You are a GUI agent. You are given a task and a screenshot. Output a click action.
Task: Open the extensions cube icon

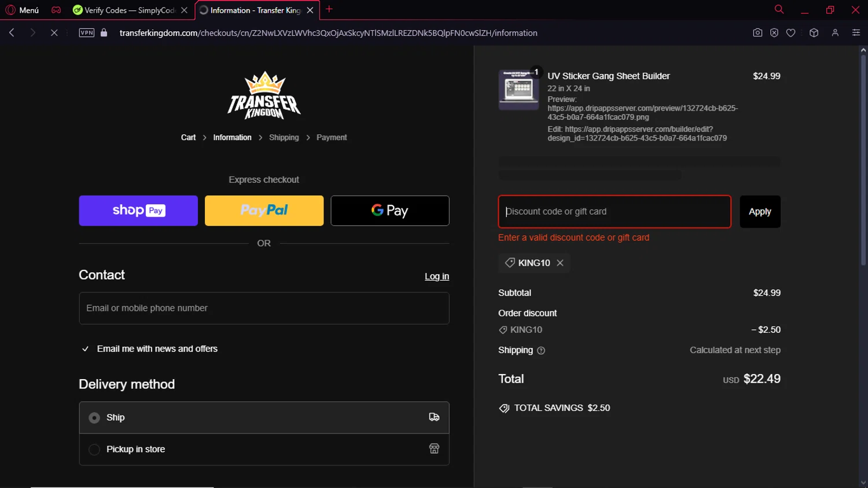pos(814,33)
